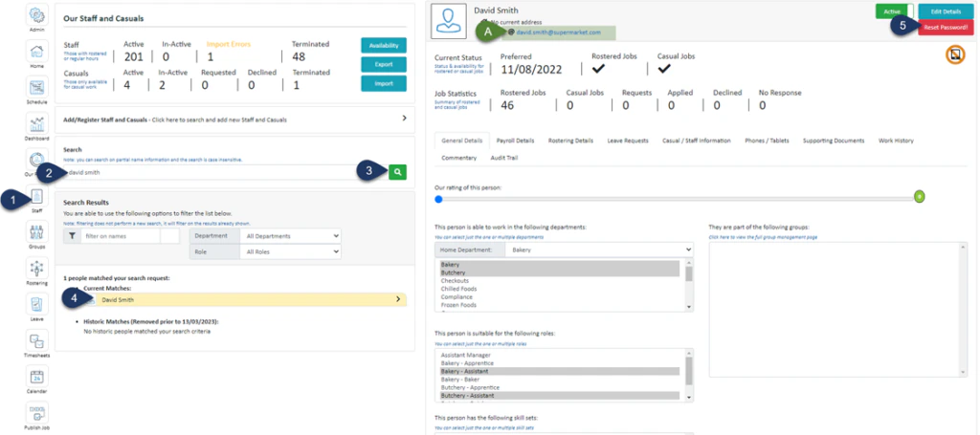Click the Availability button

(x=384, y=46)
